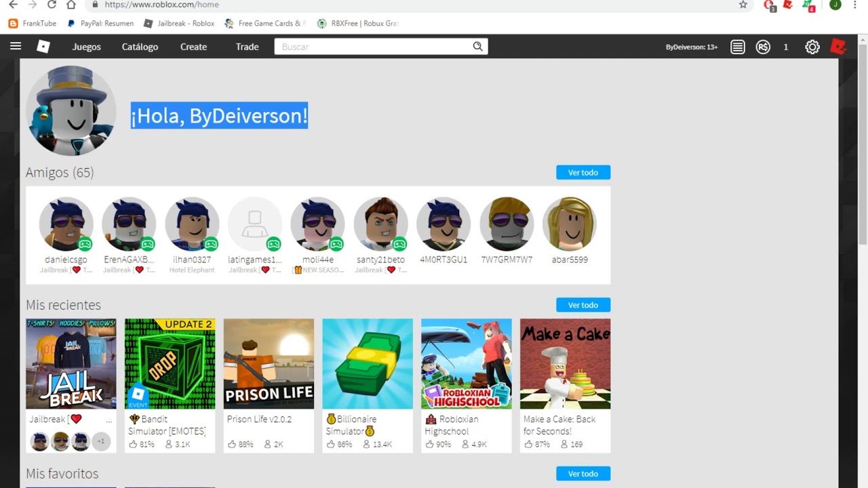Click the search magnifier icon

[478, 47]
